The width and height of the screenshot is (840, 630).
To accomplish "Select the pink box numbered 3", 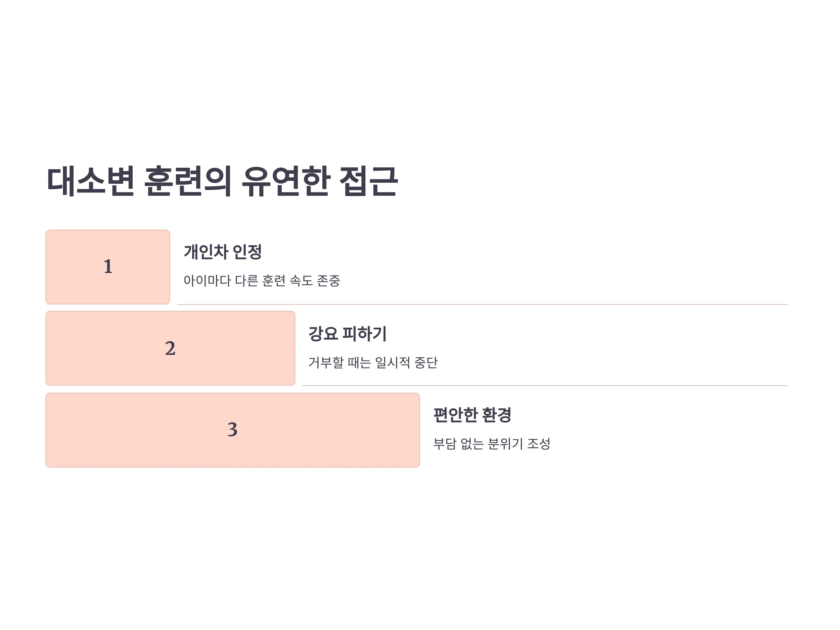I will point(233,430).
